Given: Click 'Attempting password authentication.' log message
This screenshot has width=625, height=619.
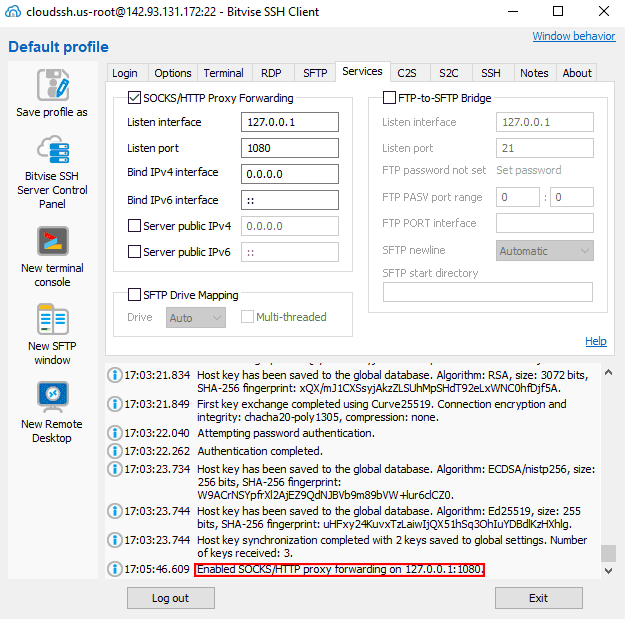Looking at the screenshot, I should (x=286, y=433).
